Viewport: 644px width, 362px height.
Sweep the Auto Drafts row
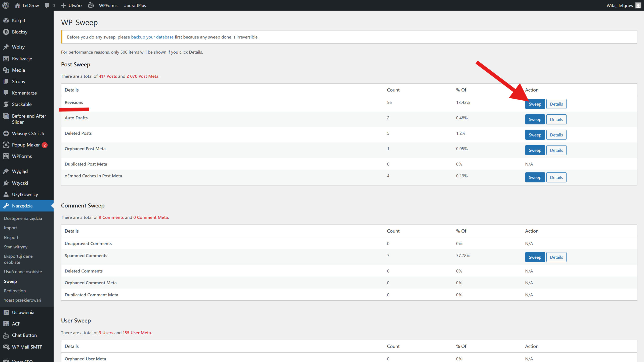pyautogui.click(x=535, y=119)
